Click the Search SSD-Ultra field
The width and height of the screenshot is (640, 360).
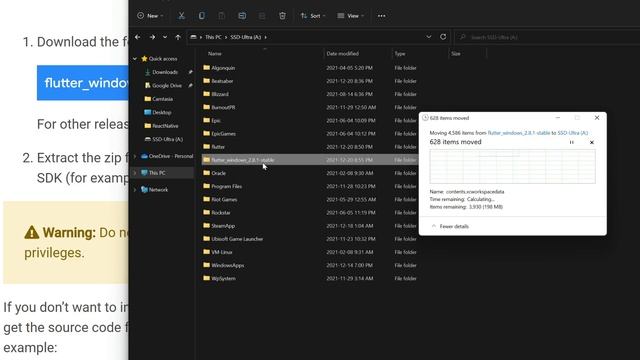547,37
